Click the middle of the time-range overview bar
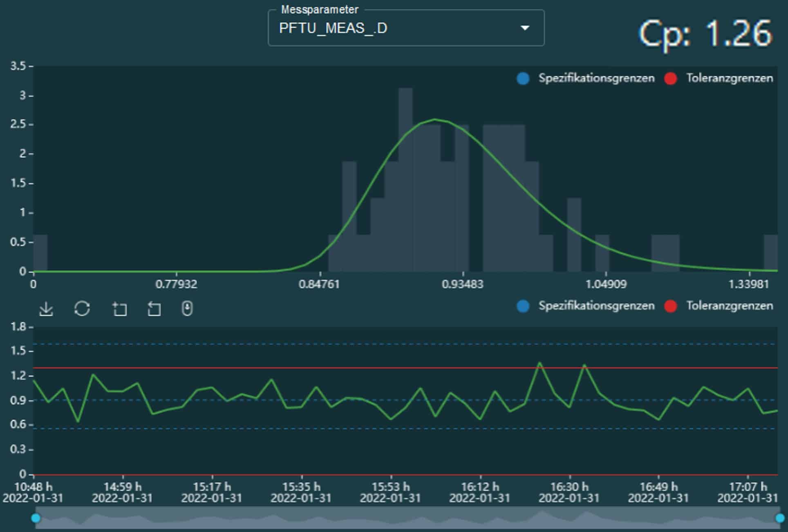788x532 pixels. click(407, 518)
